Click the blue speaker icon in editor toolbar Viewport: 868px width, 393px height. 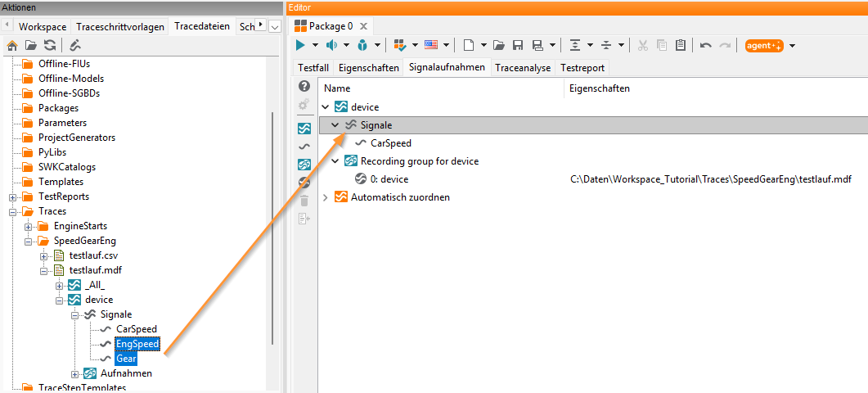click(331, 46)
